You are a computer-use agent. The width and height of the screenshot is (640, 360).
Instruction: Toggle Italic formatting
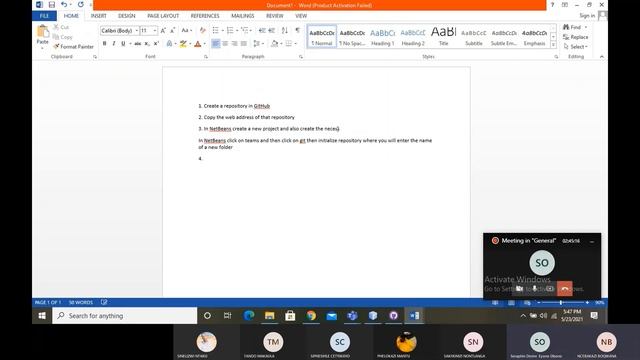click(x=114, y=44)
